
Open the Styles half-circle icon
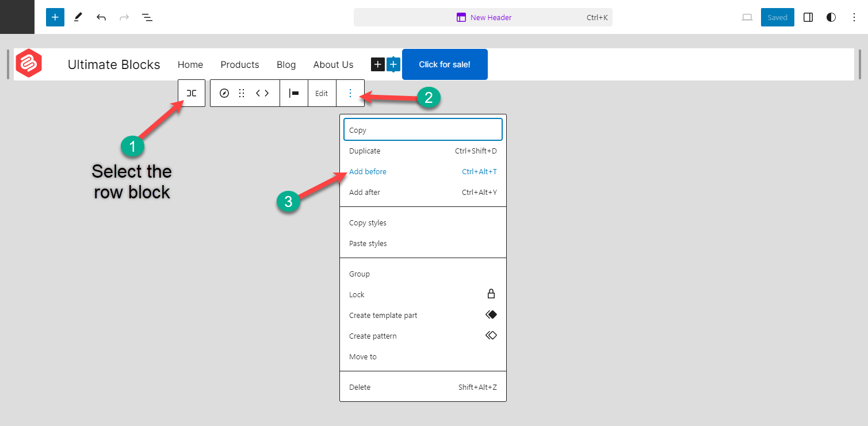[831, 17]
